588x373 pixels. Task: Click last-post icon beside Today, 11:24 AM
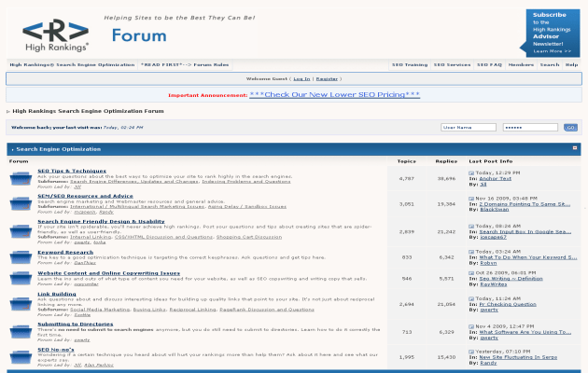click(x=471, y=298)
